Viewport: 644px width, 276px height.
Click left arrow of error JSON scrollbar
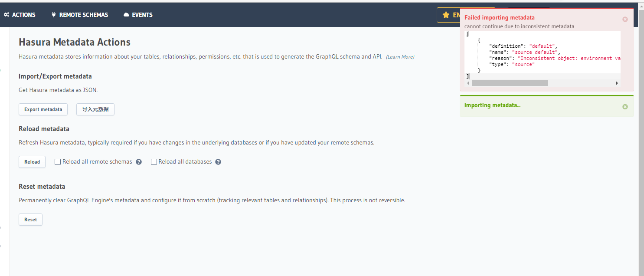coord(468,83)
